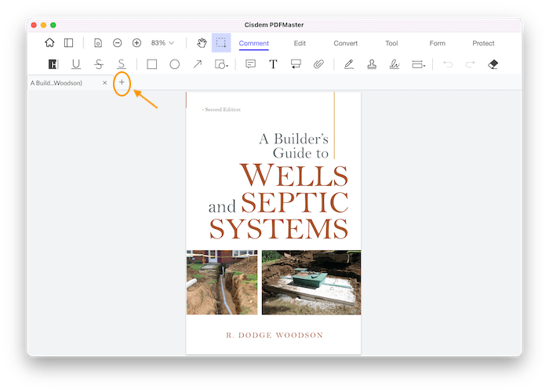
Task: Expand the measure tool dropdown
Action: pyautogui.click(x=418, y=64)
